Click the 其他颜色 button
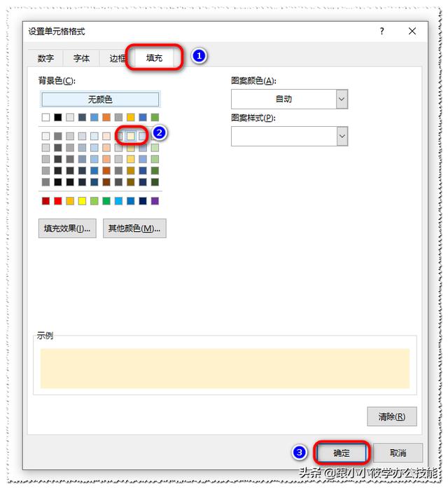The image size is (448, 489). 134,228
